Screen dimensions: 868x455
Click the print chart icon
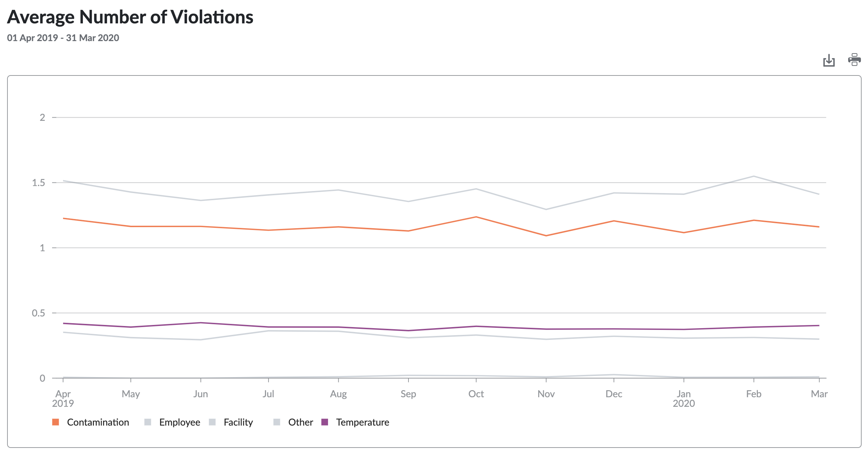tap(854, 60)
